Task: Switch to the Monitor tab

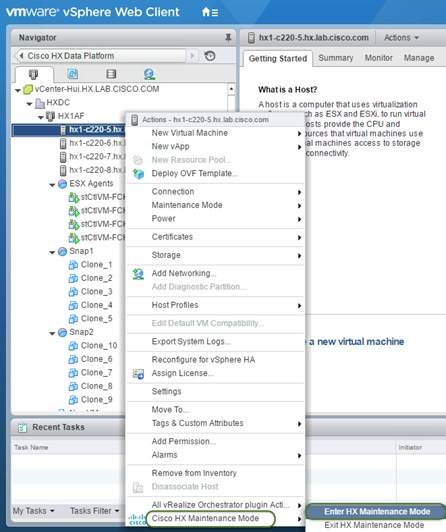Action: tap(379, 58)
